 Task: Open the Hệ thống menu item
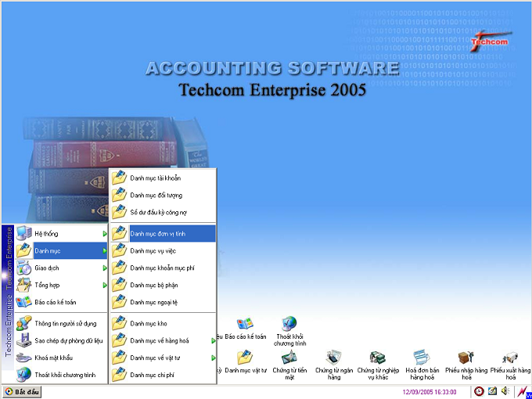click(x=61, y=234)
